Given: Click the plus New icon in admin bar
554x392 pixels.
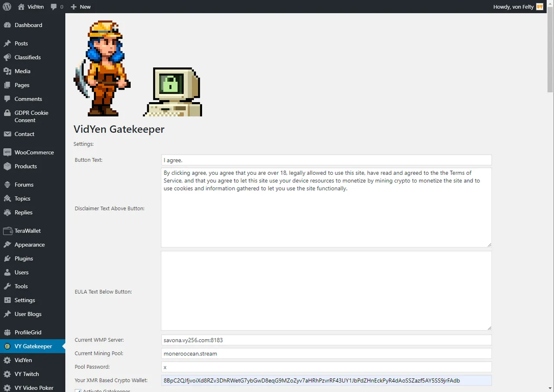Looking at the screenshot, I should [74, 7].
